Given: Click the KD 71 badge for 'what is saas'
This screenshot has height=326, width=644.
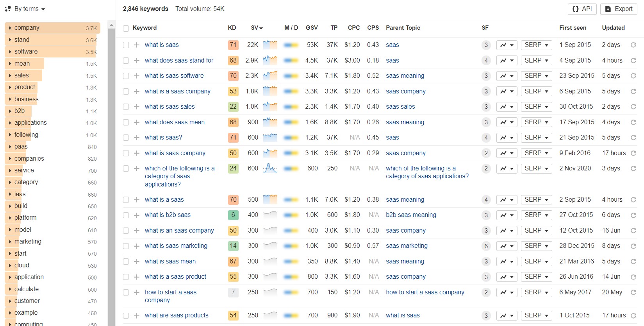Looking at the screenshot, I should click(233, 45).
